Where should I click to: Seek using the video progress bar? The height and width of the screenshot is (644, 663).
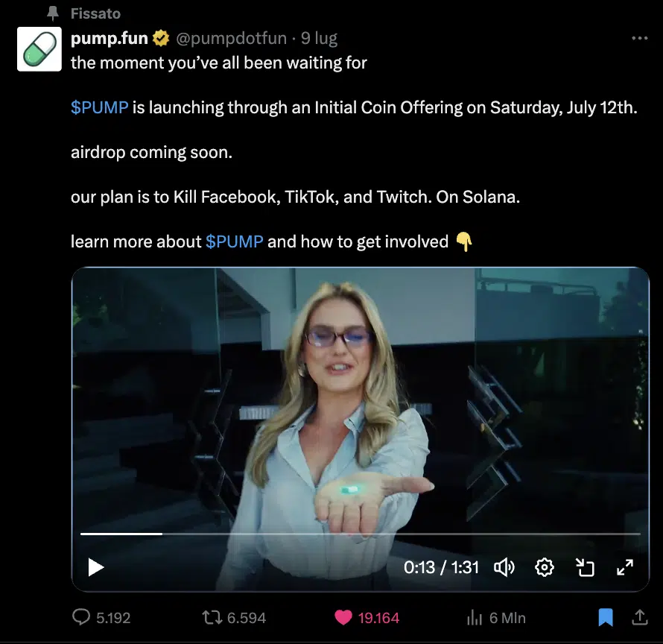[361, 534]
